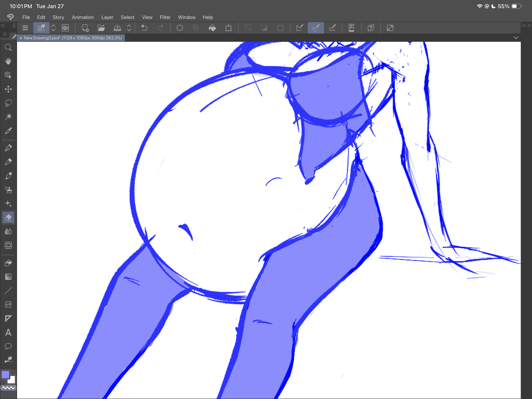Select the Hand move canvas tool
Screen dimensions: 532x399
click(8, 61)
